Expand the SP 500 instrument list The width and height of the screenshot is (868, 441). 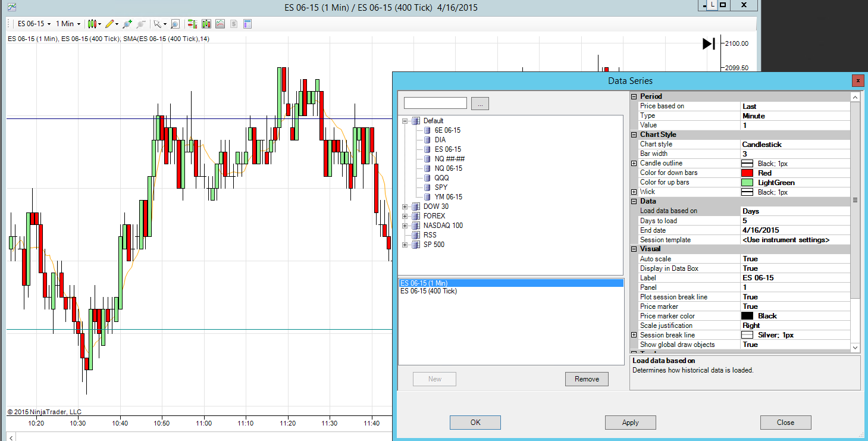coord(405,245)
